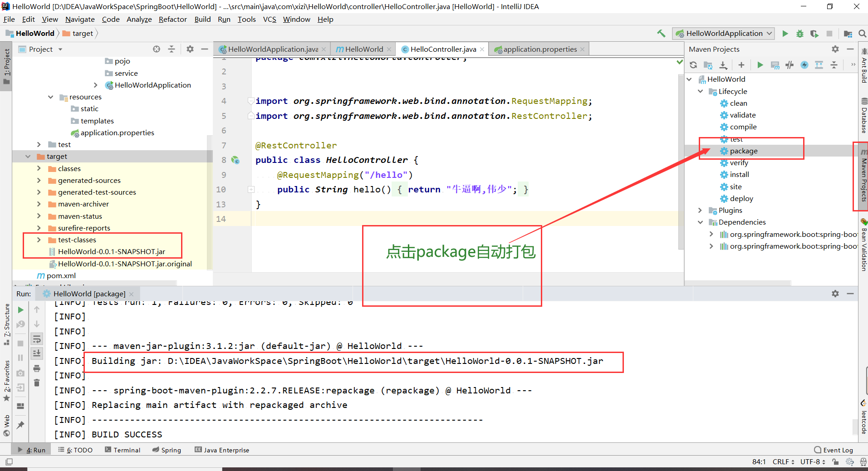Collapse the resources folder
The image size is (868, 471).
tap(50, 97)
